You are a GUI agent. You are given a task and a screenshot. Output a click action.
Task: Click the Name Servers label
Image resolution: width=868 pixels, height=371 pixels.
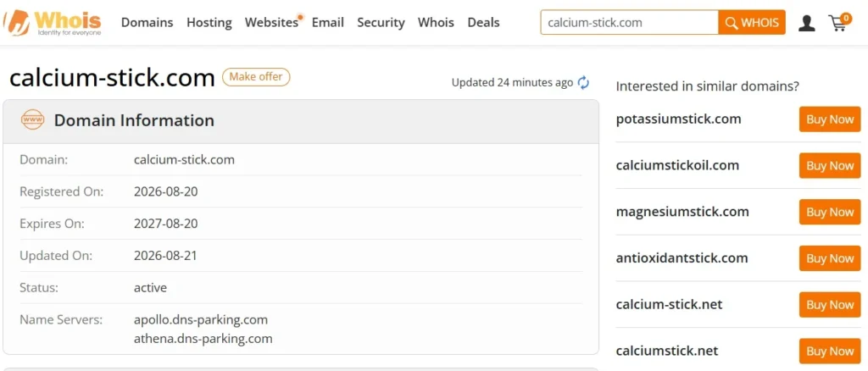61,319
